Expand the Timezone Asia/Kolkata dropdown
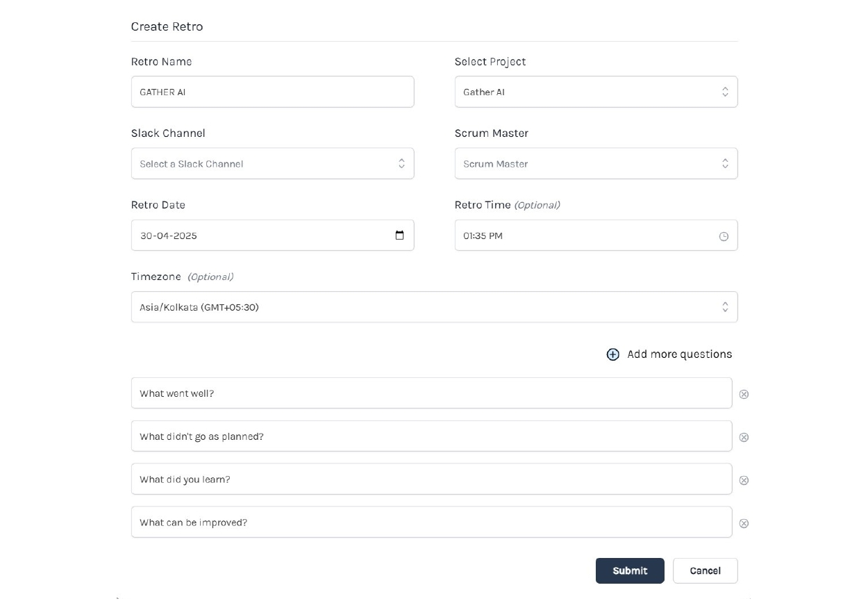The image size is (868, 608). click(x=434, y=306)
